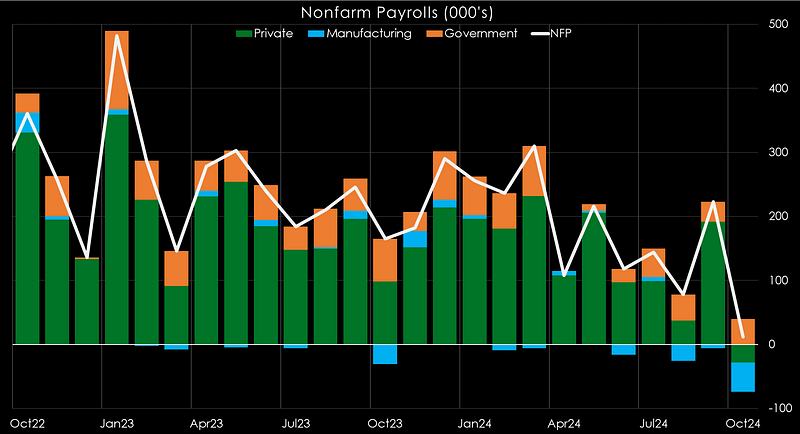
Task: Click the blue negative Manufacturing bar at Oct24
Action: 742,377
